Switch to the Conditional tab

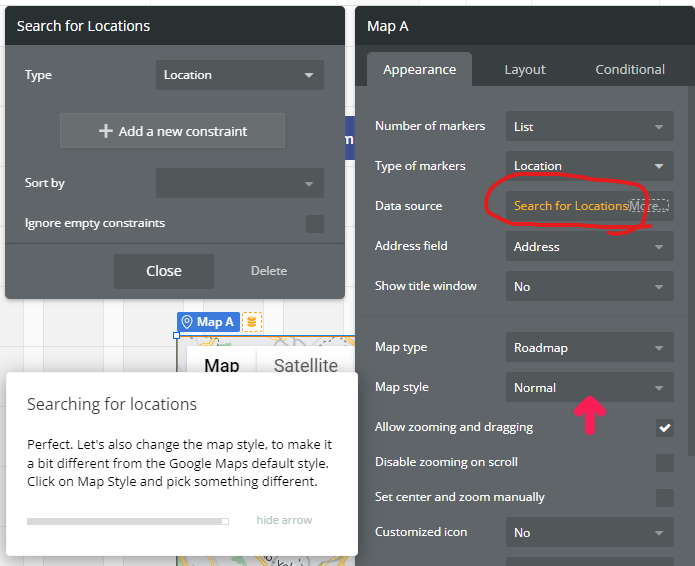630,70
